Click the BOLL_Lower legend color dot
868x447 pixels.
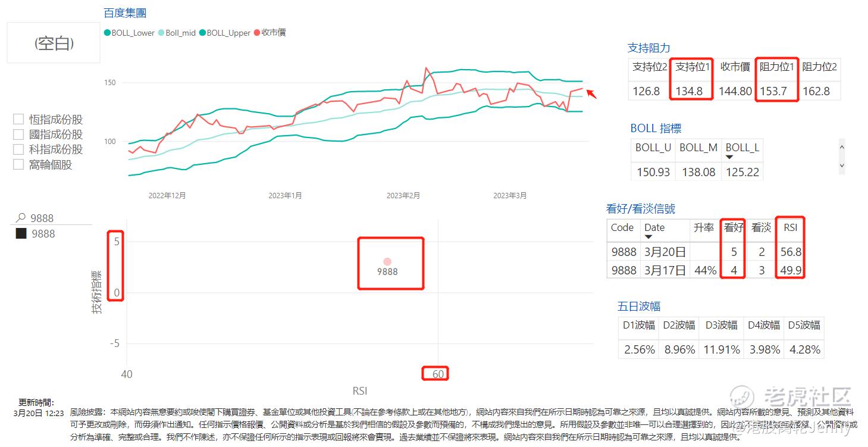[x=107, y=33]
